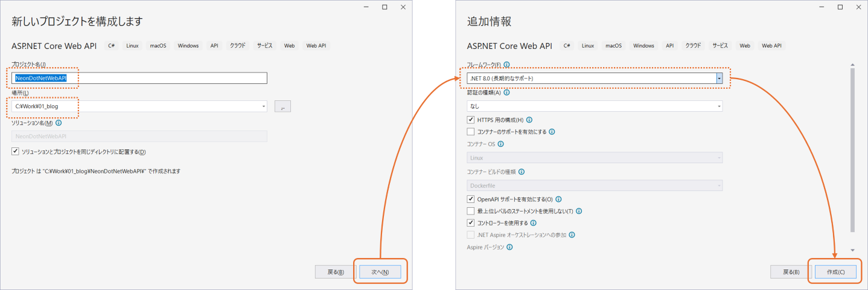Click info icon beside コンテナー OS label
This screenshot has height=290, width=868.
500,144
